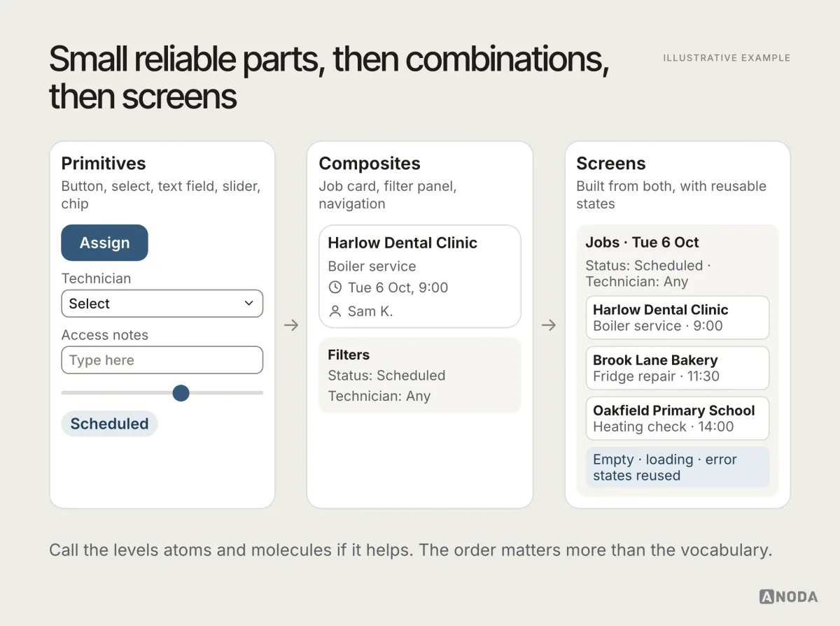Click the Composites card title
This screenshot has width=840, height=626.
pos(370,164)
